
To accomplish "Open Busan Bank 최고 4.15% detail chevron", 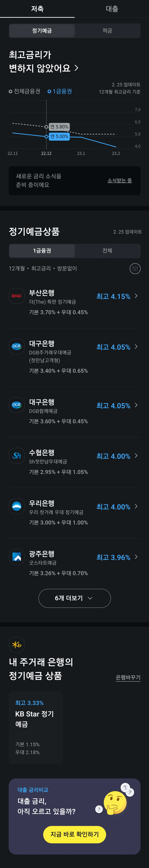I will [136, 296].
